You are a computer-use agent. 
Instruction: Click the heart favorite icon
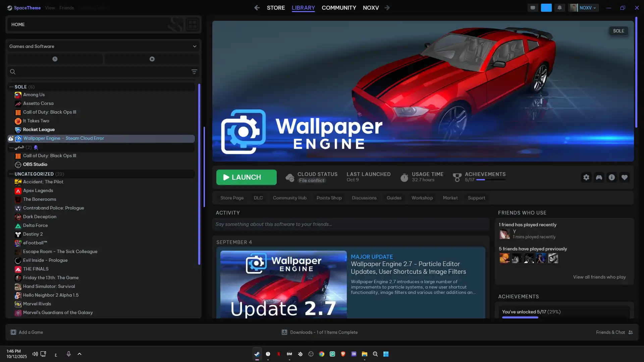click(x=624, y=177)
